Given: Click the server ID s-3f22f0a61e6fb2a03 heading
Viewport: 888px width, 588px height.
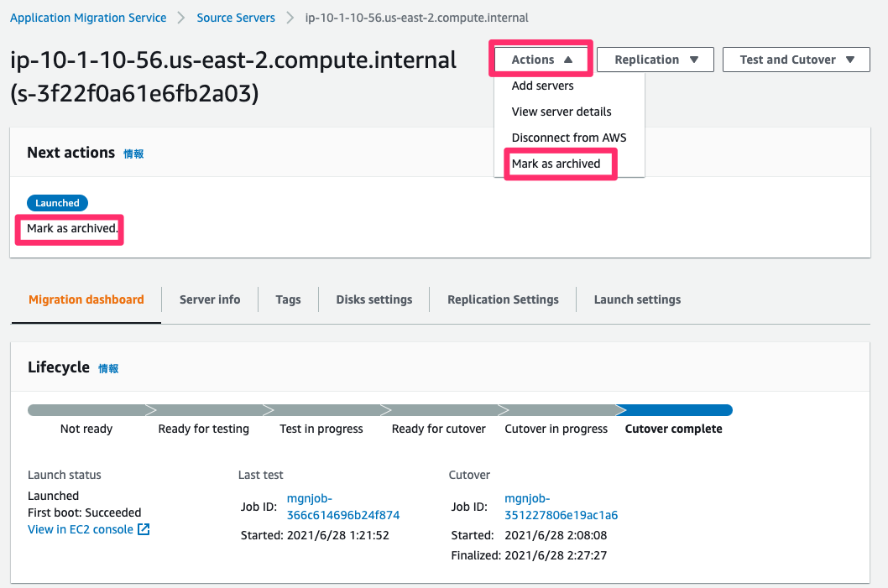Looking at the screenshot, I should [x=134, y=93].
